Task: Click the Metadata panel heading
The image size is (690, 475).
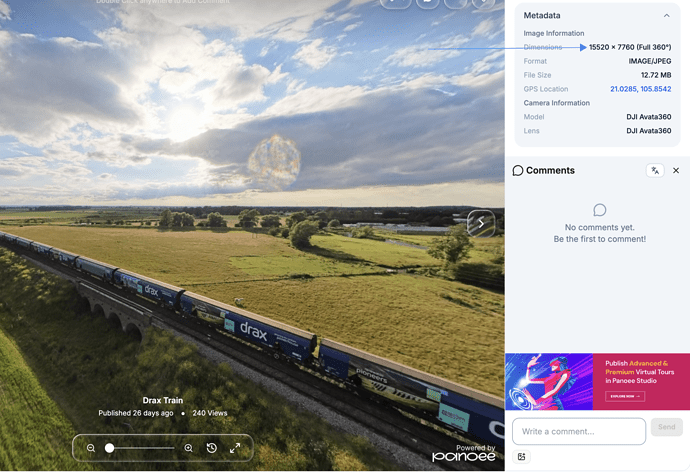Action: tap(542, 15)
